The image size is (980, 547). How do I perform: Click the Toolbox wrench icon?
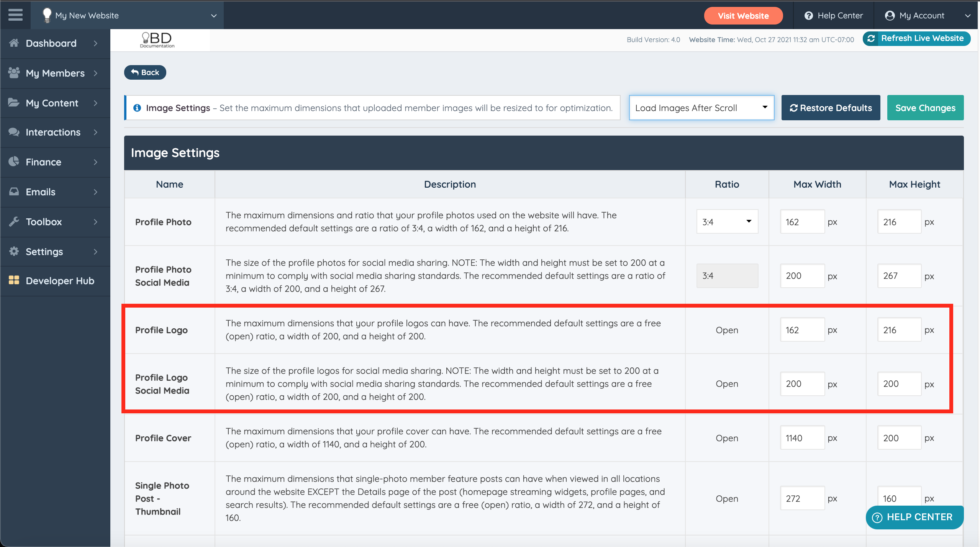pos(14,221)
